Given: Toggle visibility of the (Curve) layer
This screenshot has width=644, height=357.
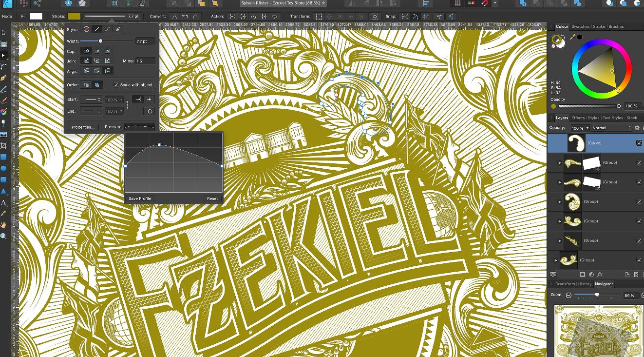Looking at the screenshot, I should 639,143.
